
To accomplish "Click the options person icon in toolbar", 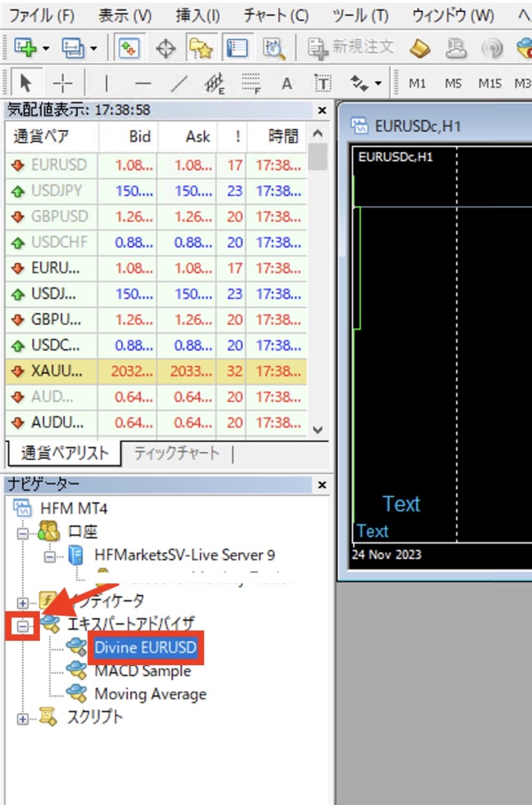I will click(456, 49).
